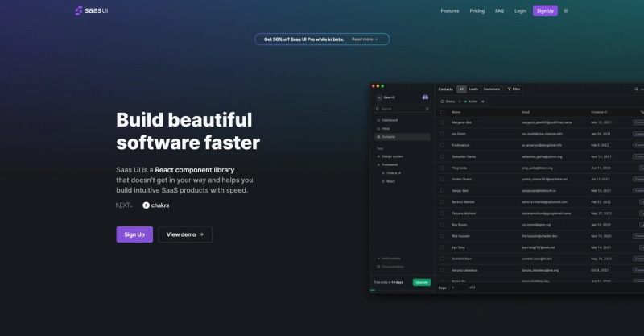Sort by the Name column header
This screenshot has width=644, height=336.
point(456,112)
